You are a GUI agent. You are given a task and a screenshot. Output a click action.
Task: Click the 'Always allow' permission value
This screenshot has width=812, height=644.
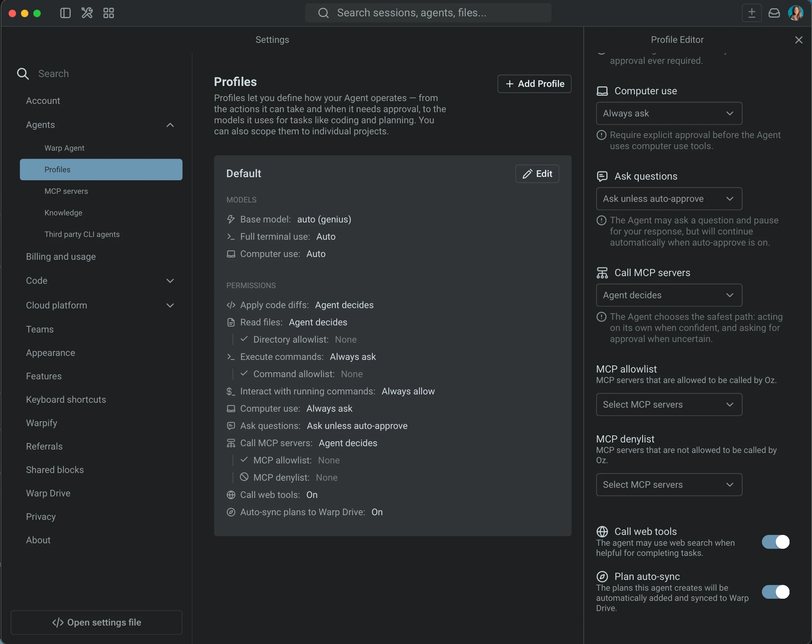click(x=408, y=391)
